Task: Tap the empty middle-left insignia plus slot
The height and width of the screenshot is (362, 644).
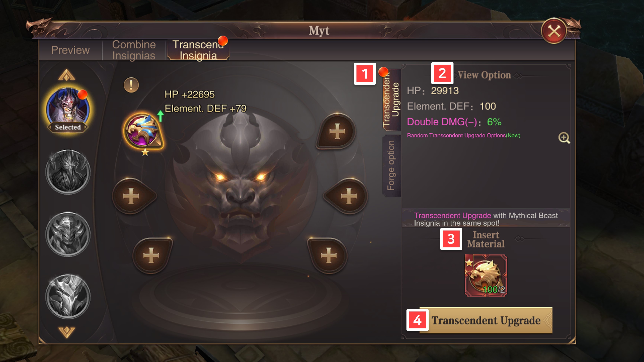Action: coord(132,196)
